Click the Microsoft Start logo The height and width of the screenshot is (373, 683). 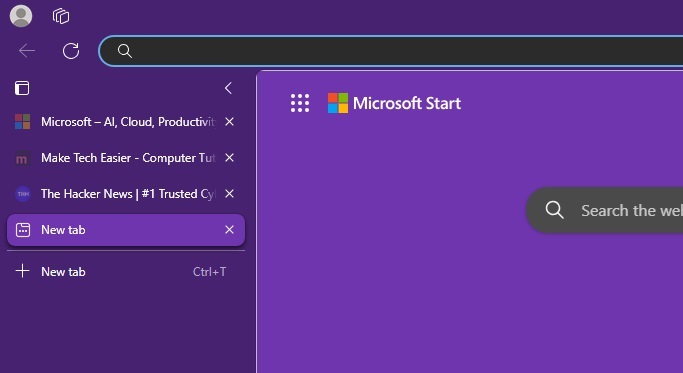coord(394,103)
